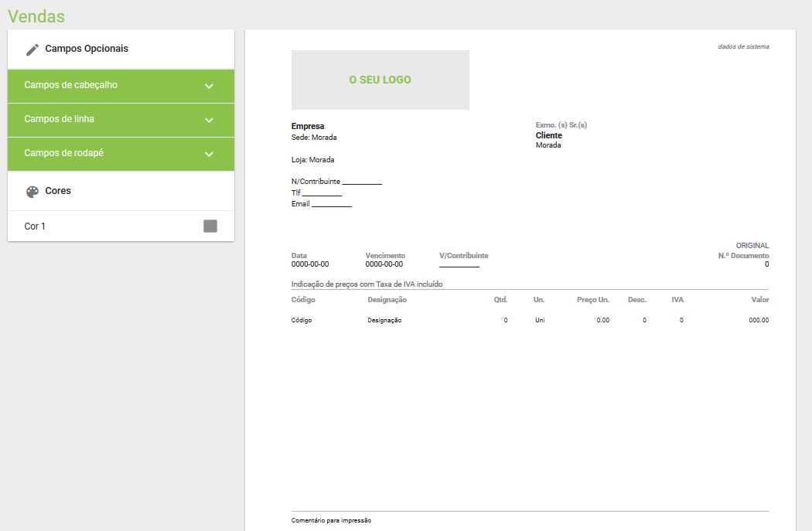Click the Uni unit cell

pyautogui.click(x=540, y=320)
